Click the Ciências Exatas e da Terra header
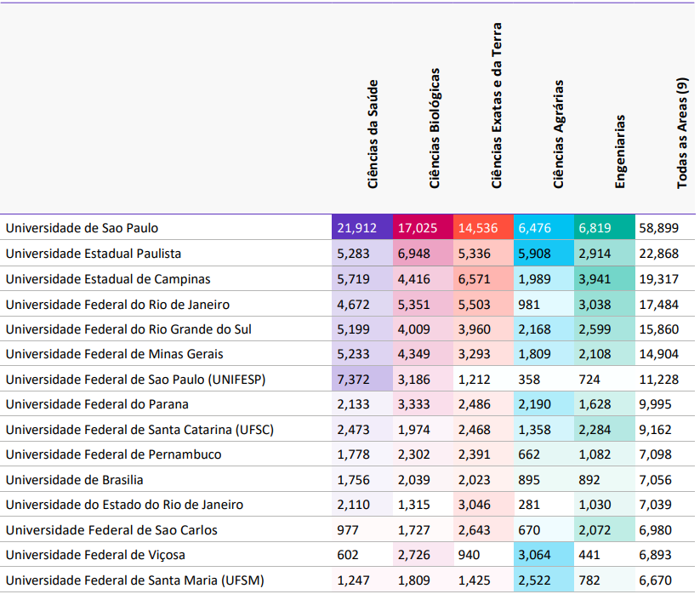The height and width of the screenshot is (600, 700). (497, 106)
